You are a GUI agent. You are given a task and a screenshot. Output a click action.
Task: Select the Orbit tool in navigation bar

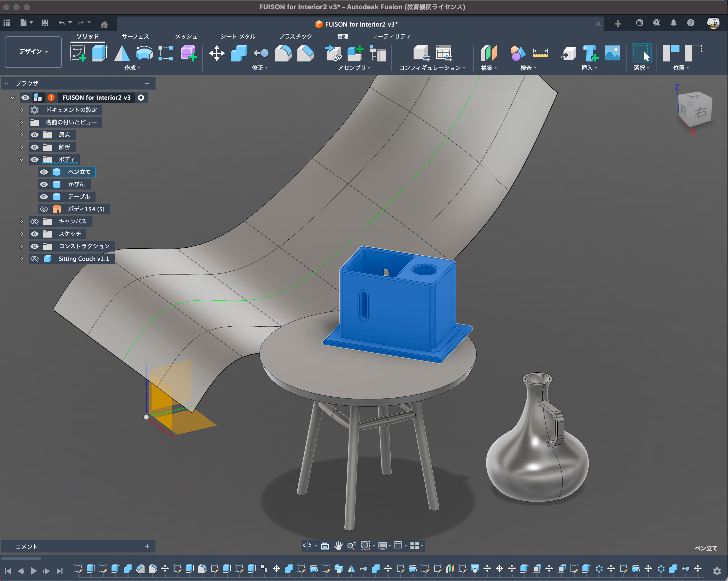click(x=307, y=546)
